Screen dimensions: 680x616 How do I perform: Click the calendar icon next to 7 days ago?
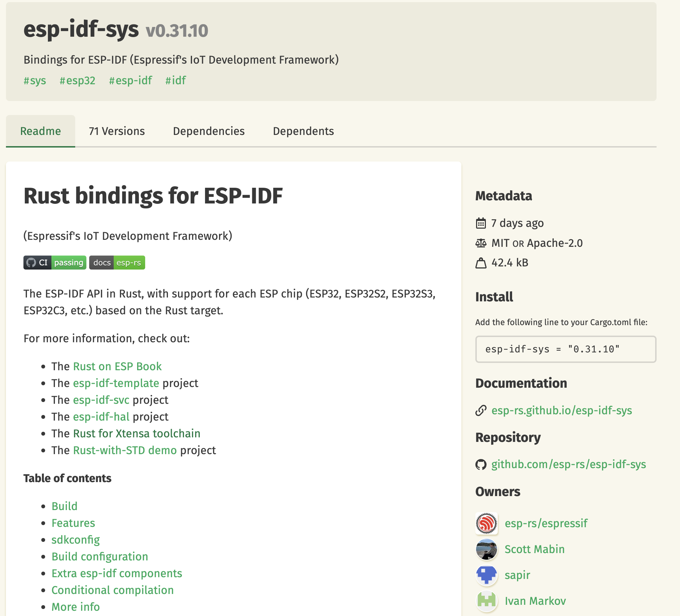481,223
